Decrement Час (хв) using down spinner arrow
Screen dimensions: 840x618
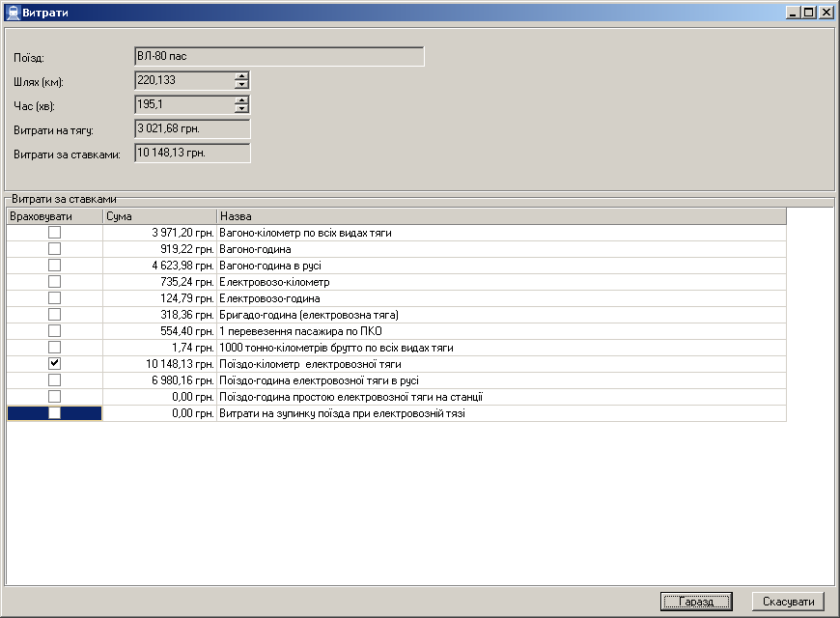coord(241,109)
